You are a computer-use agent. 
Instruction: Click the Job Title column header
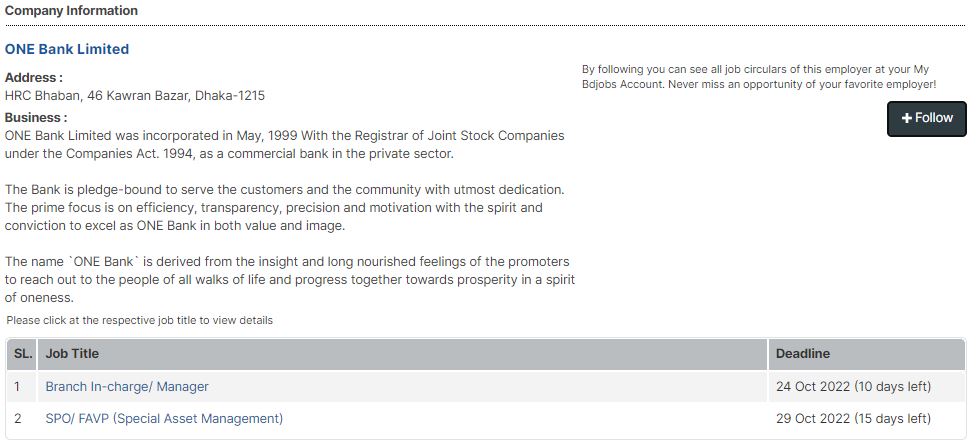point(72,354)
